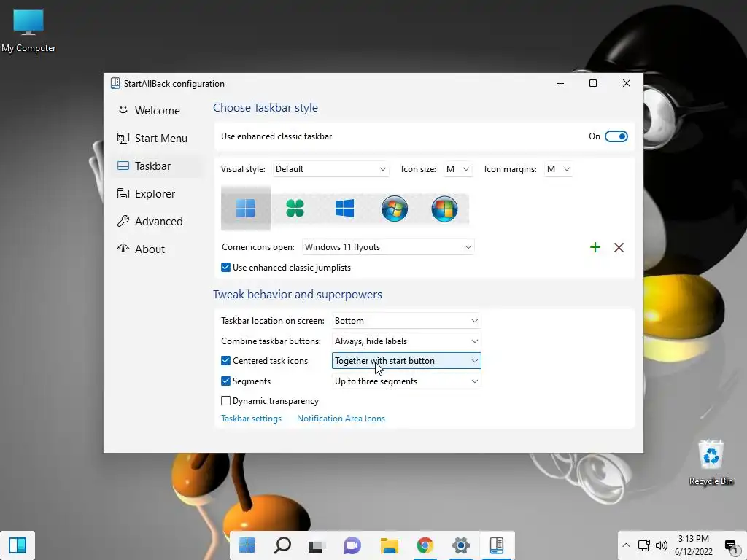Pick the Windows 10 flat logo start icon

[345, 208]
